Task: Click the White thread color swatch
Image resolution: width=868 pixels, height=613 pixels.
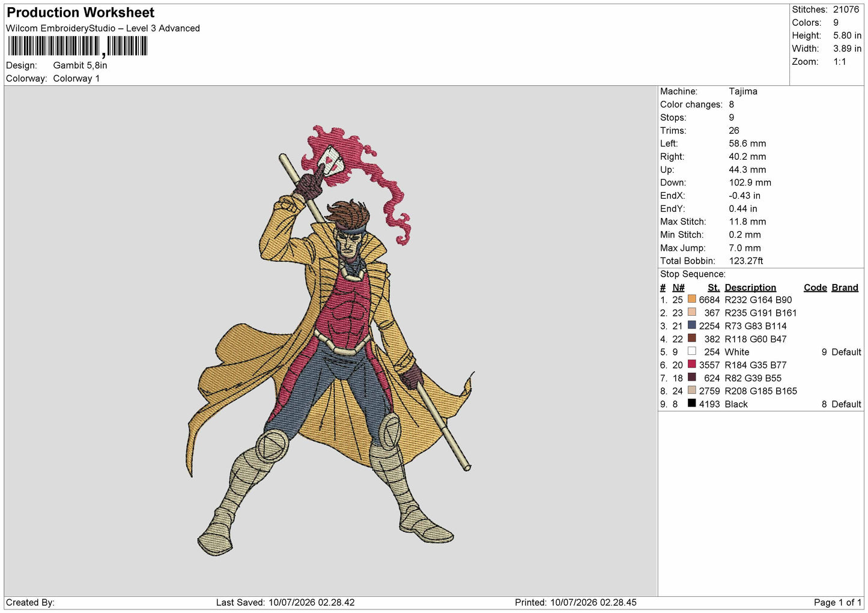Action: [x=691, y=351]
